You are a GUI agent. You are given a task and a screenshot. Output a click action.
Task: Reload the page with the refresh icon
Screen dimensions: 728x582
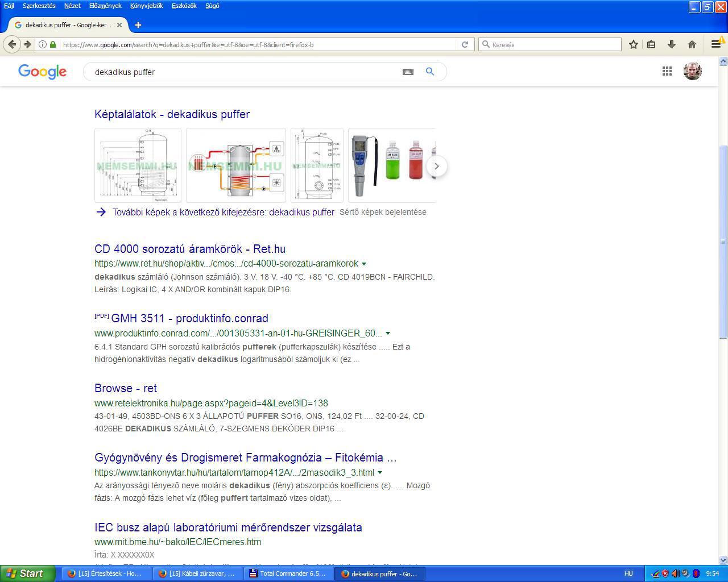(x=465, y=44)
